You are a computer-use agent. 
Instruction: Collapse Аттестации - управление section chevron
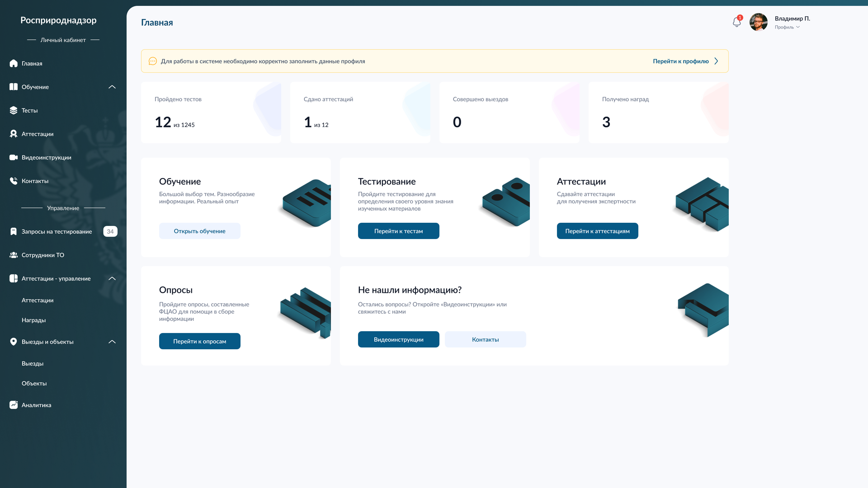pyautogui.click(x=112, y=279)
